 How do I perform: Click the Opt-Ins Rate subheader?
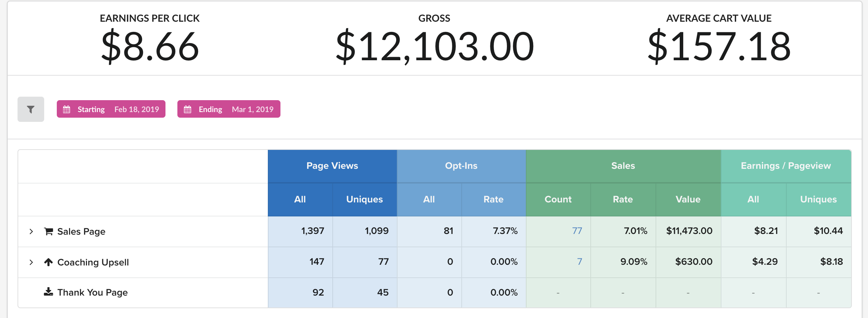point(494,199)
